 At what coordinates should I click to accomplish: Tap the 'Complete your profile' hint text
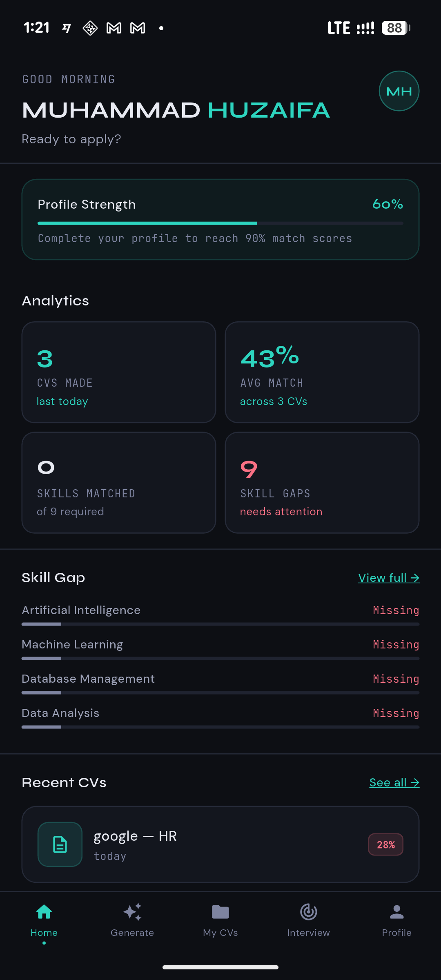[195, 238]
